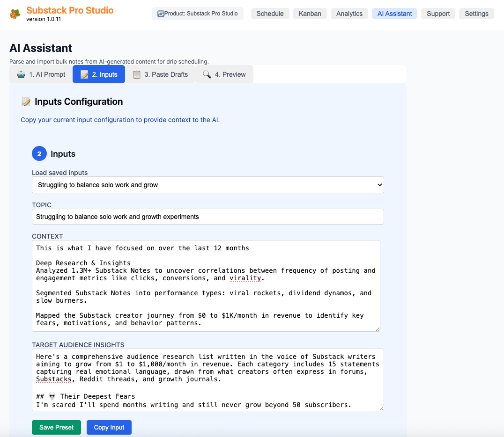The height and width of the screenshot is (437, 504).
Task: Go to the Kanban page
Action: tap(310, 14)
